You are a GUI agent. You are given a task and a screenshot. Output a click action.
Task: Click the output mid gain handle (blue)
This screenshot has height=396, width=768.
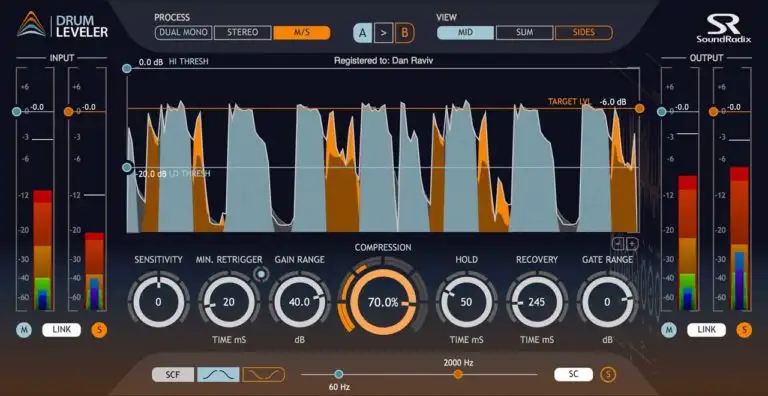pos(661,112)
